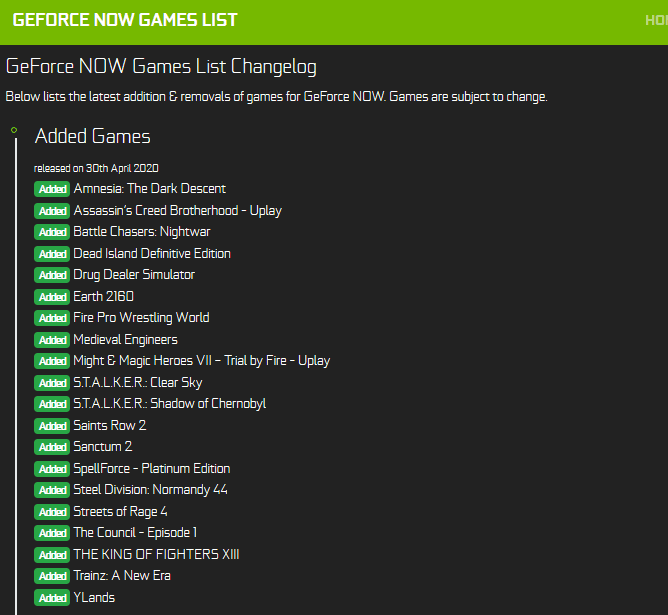Open S.T.A.L.K.E.R.: Shadow of Chernobyl
668x615 pixels.
tap(169, 404)
